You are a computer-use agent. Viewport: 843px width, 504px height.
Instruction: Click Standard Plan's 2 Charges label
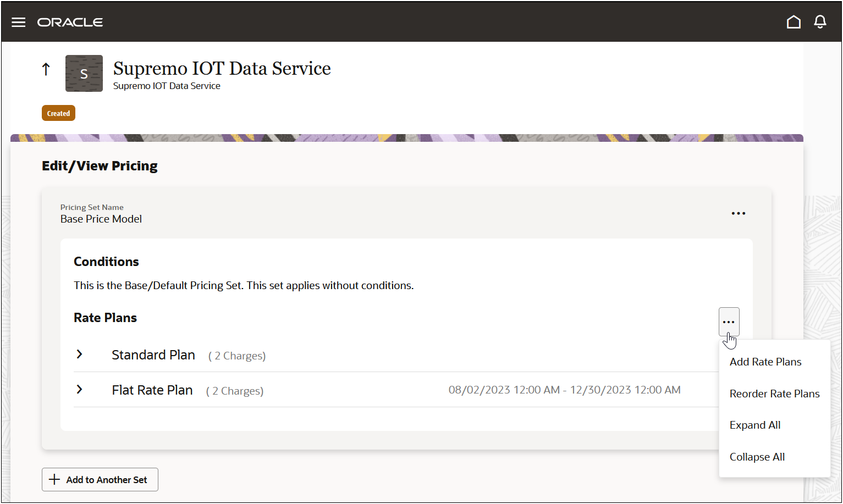pos(237,356)
